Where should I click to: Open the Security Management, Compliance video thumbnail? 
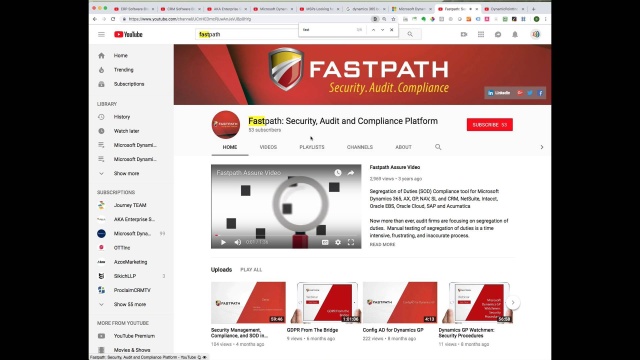(248, 302)
